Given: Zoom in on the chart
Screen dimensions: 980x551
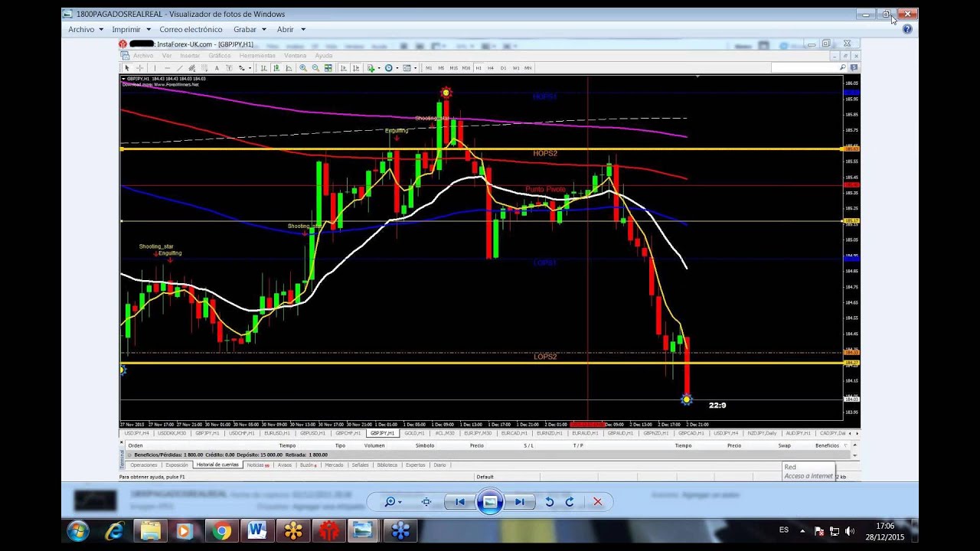Looking at the screenshot, I should point(303,68).
